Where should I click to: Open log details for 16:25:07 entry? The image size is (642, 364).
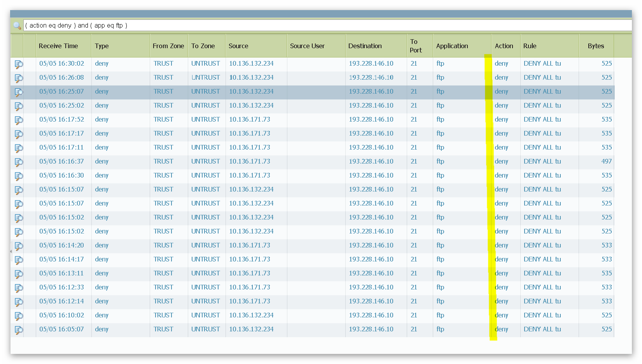tap(19, 92)
